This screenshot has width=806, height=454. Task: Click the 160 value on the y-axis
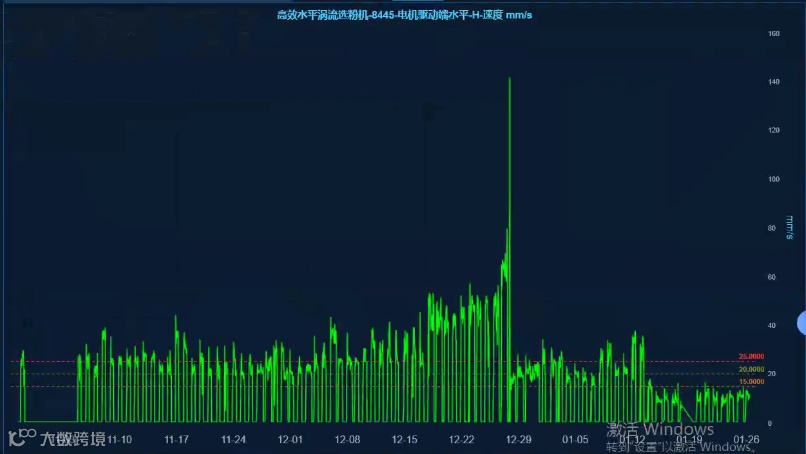pos(774,33)
